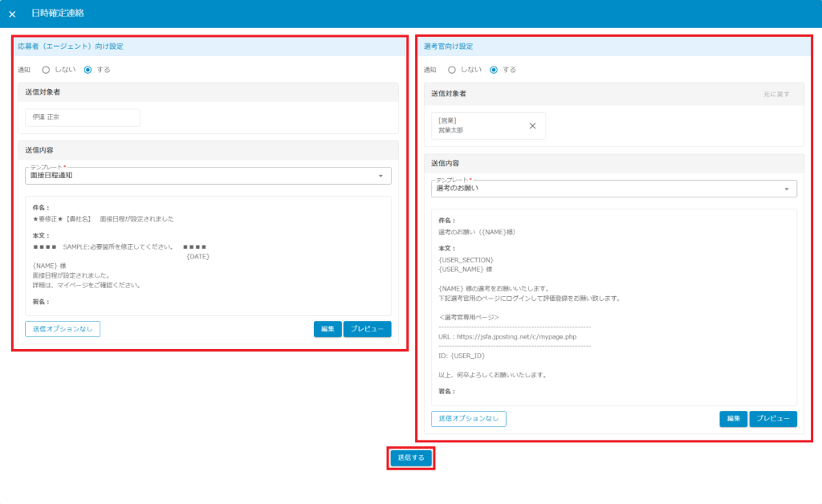The image size is (822, 504).
Task: Select する for interviewer notification
Action: pos(494,70)
